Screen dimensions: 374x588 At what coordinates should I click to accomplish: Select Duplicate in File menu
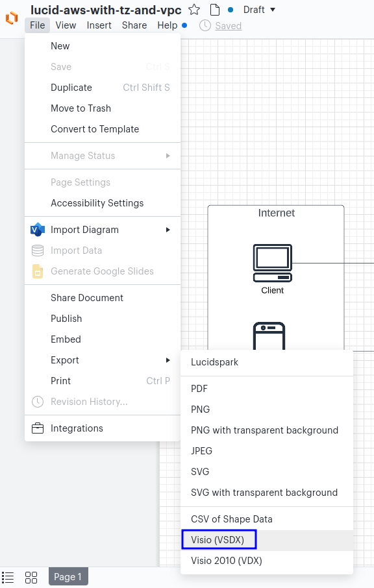[103, 88]
